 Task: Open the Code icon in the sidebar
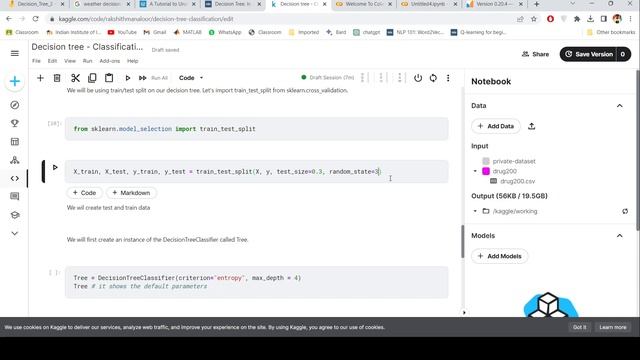click(x=15, y=178)
